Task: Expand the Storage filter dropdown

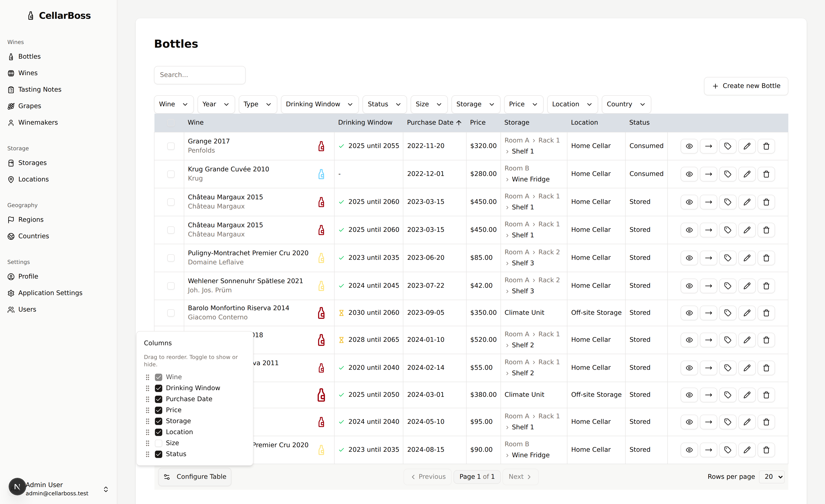Action: click(476, 104)
